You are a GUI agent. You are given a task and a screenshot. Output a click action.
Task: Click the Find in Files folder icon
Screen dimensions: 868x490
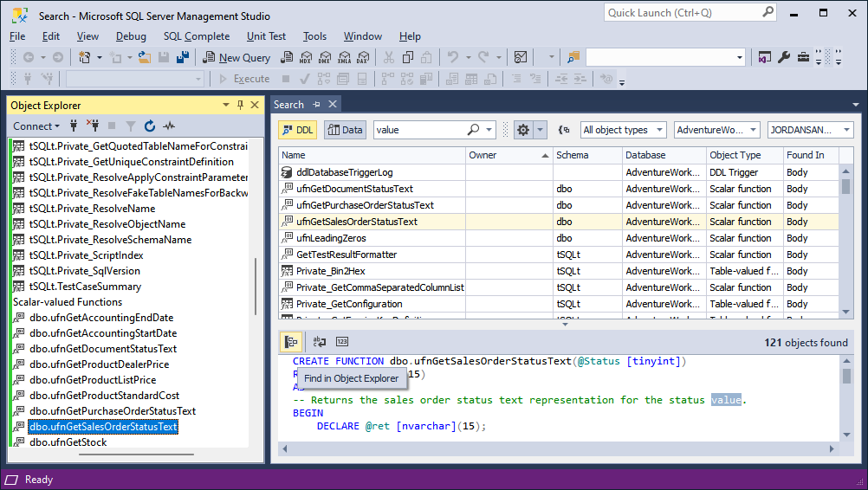[x=573, y=57]
